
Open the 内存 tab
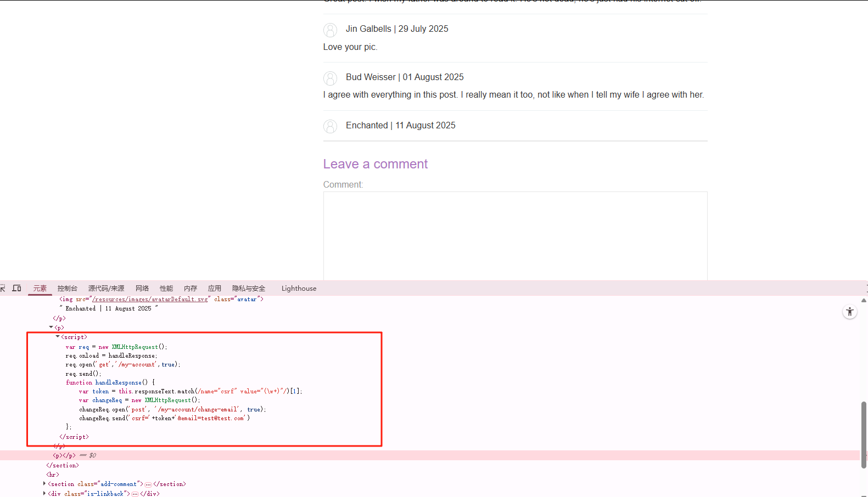pyautogui.click(x=191, y=288)
